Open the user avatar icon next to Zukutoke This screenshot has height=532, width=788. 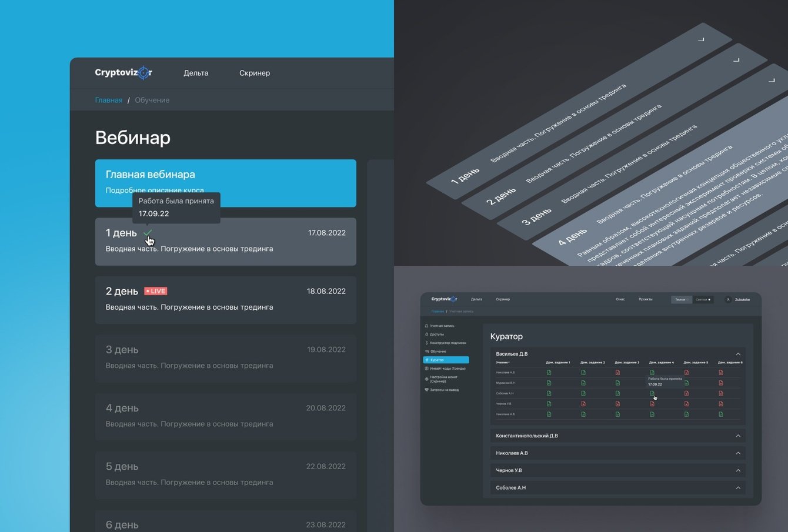(x=728, y=299)
